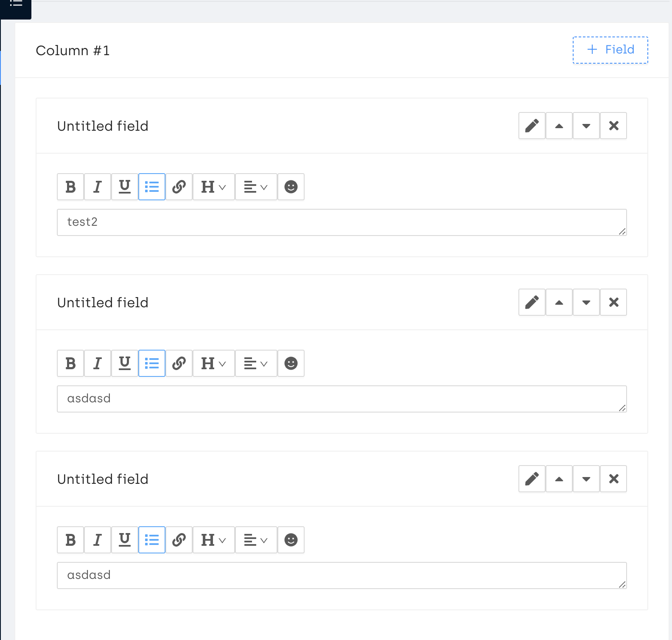Screen dimensions: 672x640
Task: Click the Bold icon in the test2 field
Action: click(71, 187)
